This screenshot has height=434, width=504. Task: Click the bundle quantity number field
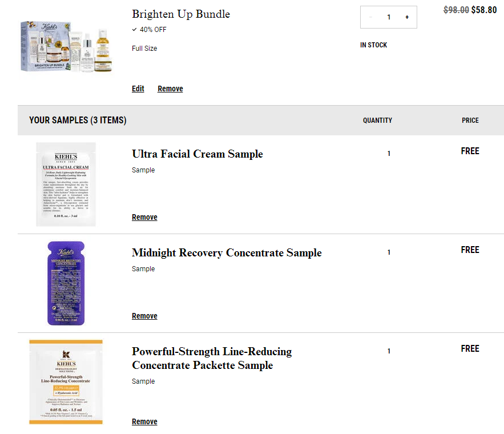tap(389, 17)
